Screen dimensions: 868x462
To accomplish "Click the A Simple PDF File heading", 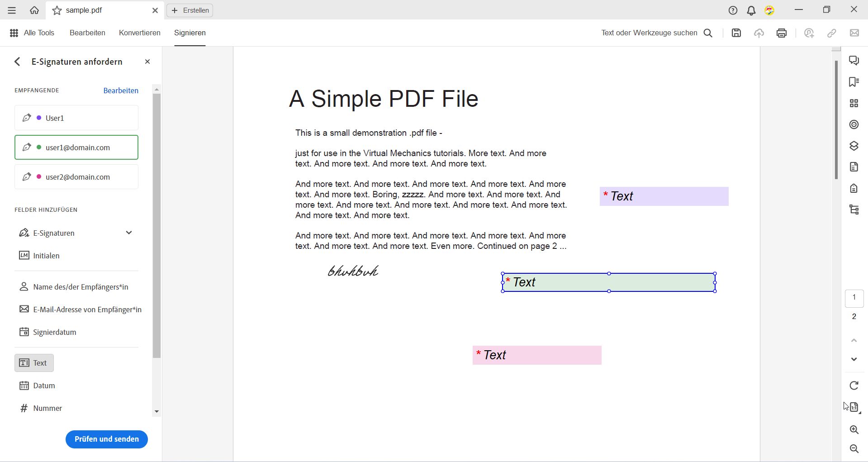I will (384, 99).
